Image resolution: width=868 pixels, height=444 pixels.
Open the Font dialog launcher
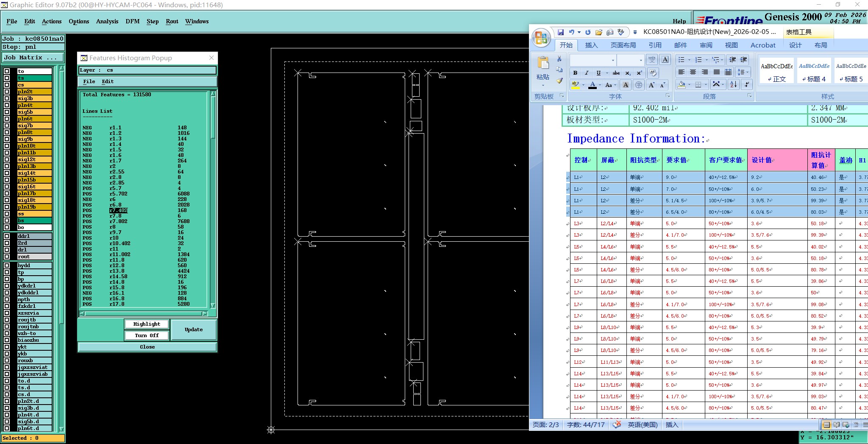coord(668,96)
